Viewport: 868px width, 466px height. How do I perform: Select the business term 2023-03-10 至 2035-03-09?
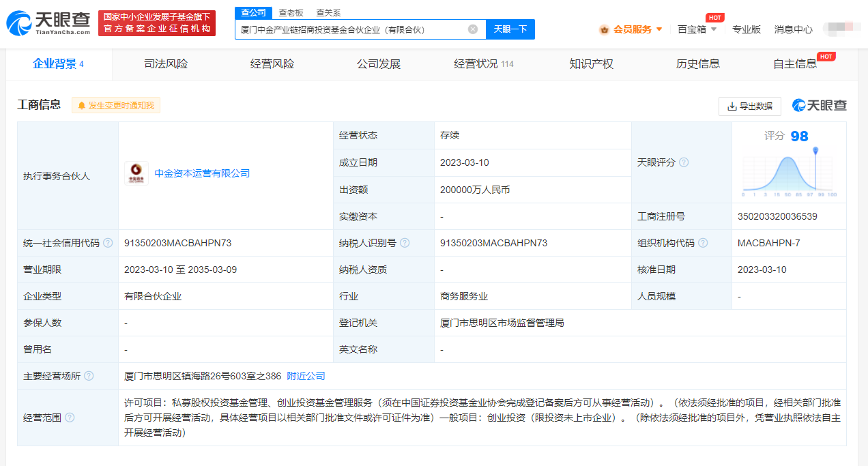click(x=180, y=270)
